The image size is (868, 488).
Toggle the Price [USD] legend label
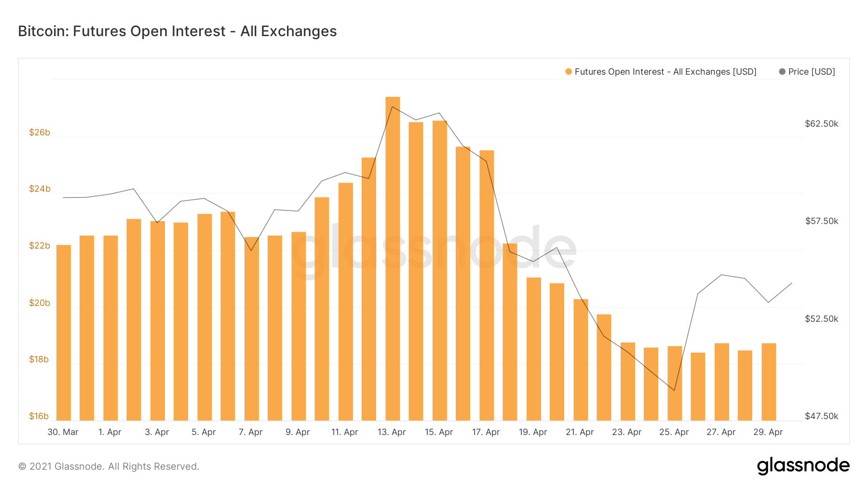(812, 72)
